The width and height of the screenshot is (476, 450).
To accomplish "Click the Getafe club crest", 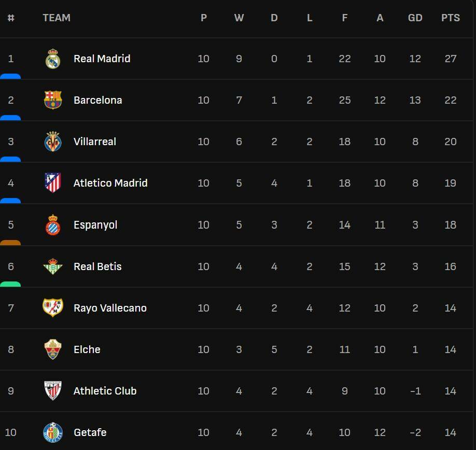I will pos(52,432).
